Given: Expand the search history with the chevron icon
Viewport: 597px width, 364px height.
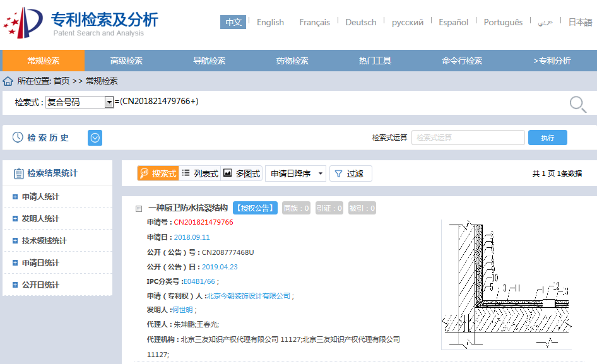Looking at the screenshot, I should pos(95,138).
